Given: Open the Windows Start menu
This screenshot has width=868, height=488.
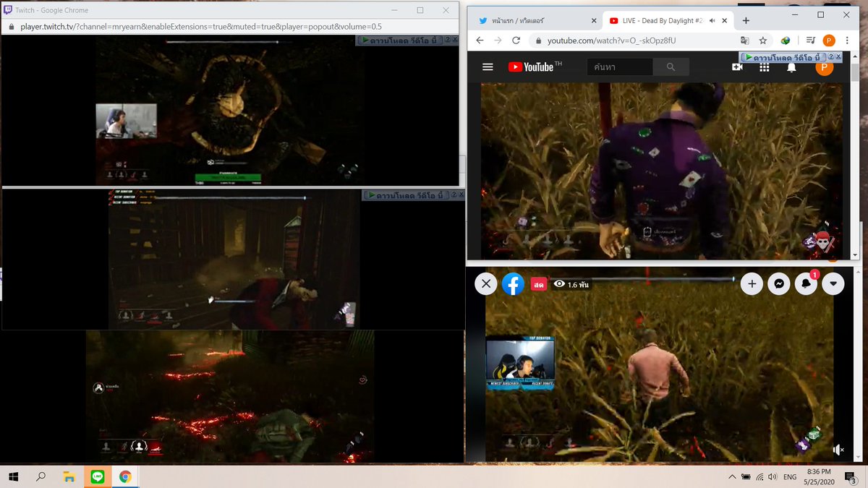Looking at the screenshot, I should point(14,476).
